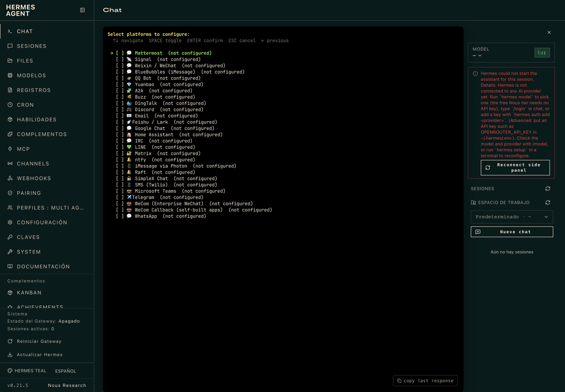The height and width of the screenshot is (392, 565).
Task: Click the Home Assistant row text
Action: coord(179,135)
